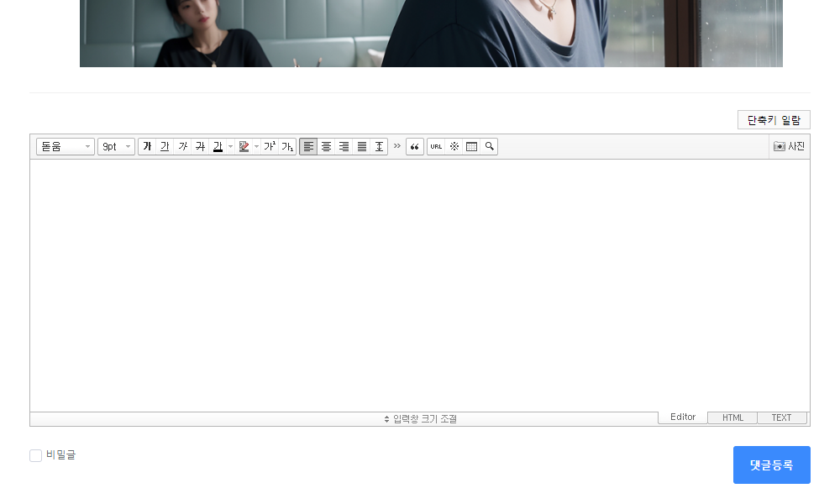Justify the text alignment

pyautogui.click(x=361, y=146)
